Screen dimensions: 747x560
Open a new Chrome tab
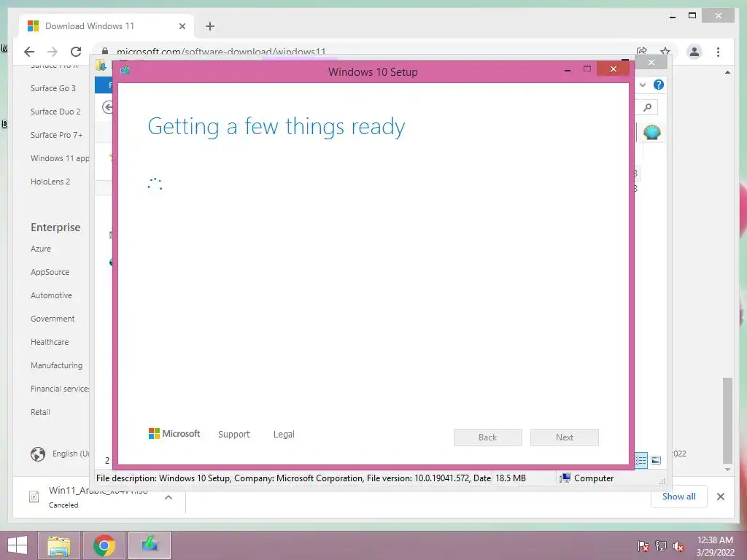coord(210,26)
